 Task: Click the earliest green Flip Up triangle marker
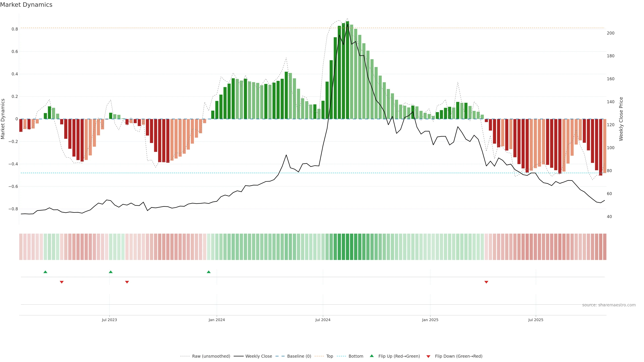tap(45, 272)
